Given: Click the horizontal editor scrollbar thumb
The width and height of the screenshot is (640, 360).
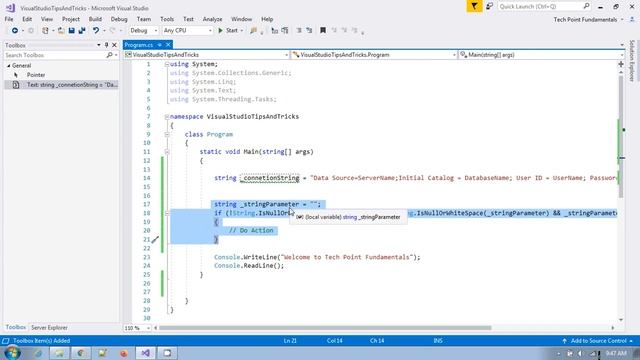Looking at the screenshot, I should [x=325, y=328].
